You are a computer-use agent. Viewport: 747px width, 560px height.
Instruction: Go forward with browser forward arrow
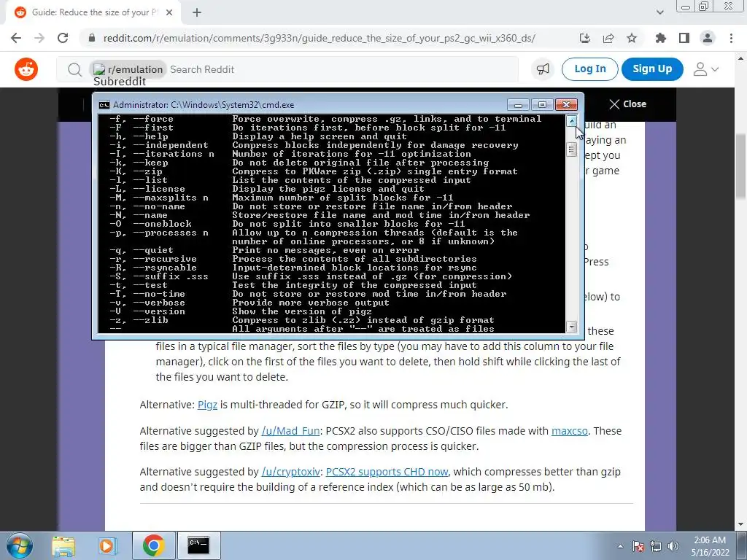point(39,38)
